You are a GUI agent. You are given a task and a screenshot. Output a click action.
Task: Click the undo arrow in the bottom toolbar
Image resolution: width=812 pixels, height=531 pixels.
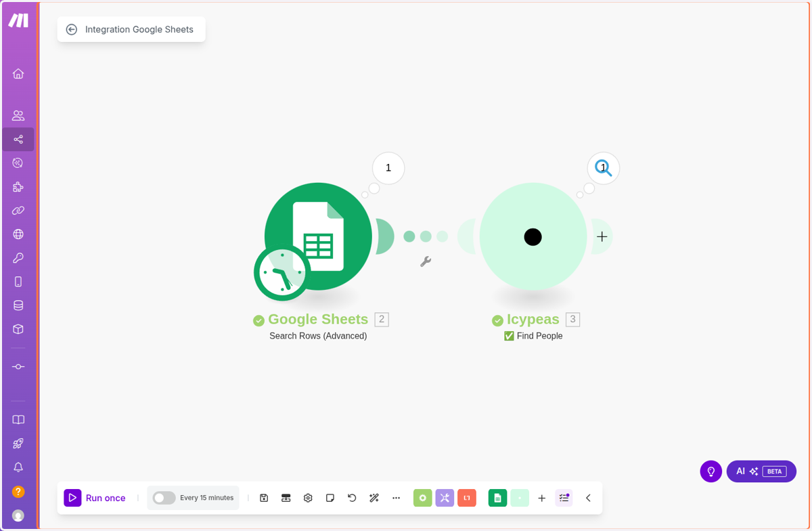[352, 498]
